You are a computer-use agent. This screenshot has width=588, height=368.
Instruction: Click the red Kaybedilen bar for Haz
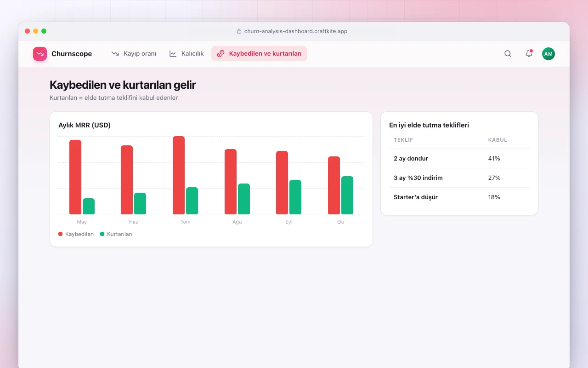[127, 180]
